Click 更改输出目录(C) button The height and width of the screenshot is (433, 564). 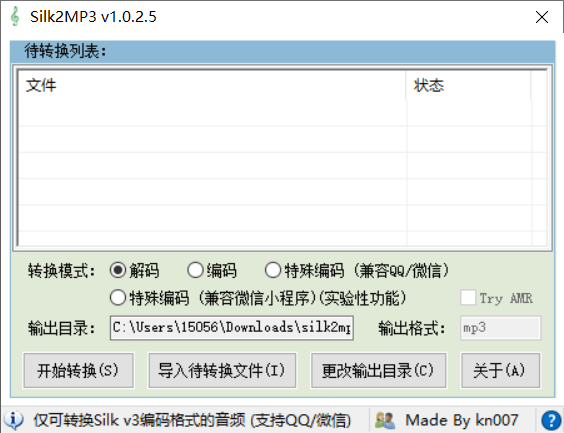378,370
